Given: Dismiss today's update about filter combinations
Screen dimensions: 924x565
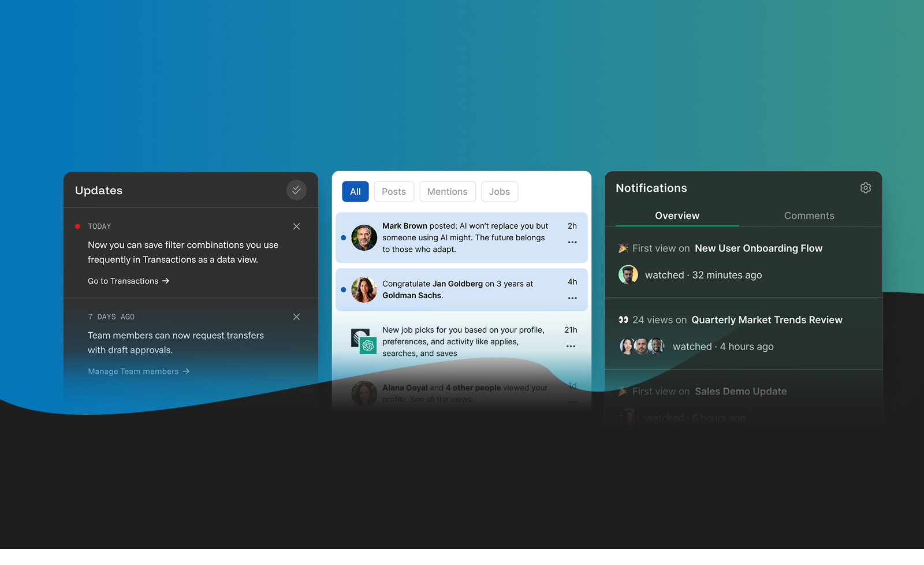Looking at the screenshot, I should [296, 226].
